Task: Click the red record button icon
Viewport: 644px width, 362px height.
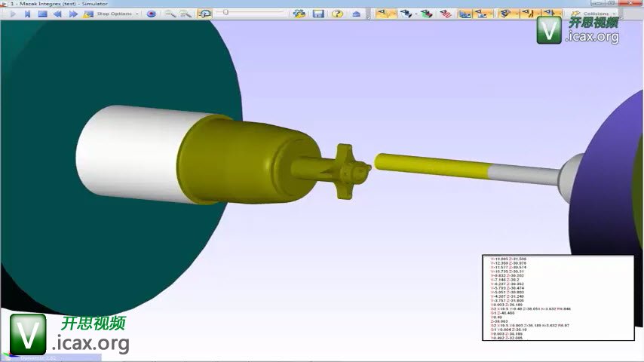Action: pos(151,14)
